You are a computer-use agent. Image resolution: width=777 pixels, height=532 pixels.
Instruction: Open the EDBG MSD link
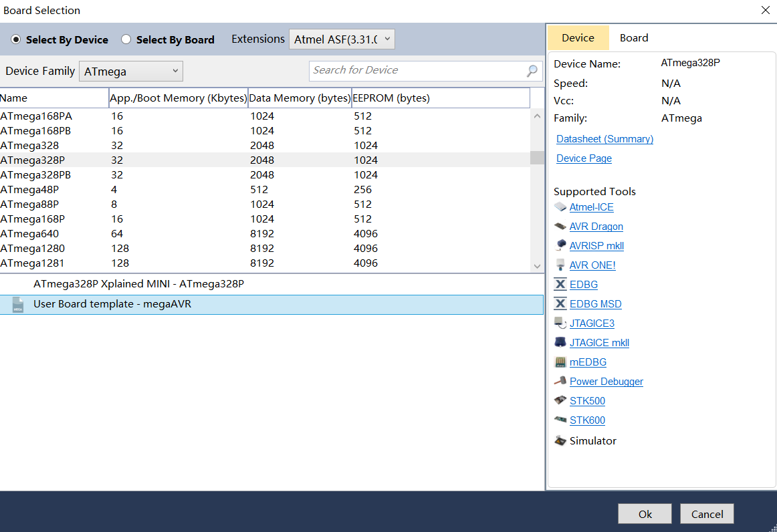(x=595, y=303)
